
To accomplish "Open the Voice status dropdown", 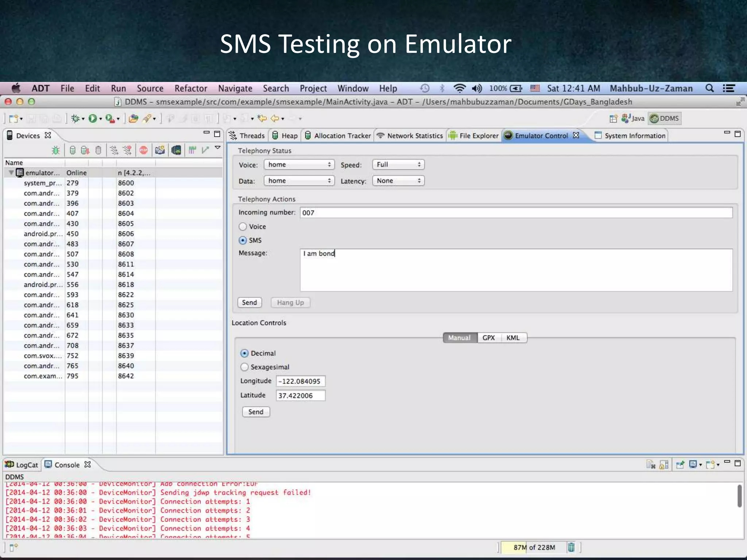I will click(299, 165).
